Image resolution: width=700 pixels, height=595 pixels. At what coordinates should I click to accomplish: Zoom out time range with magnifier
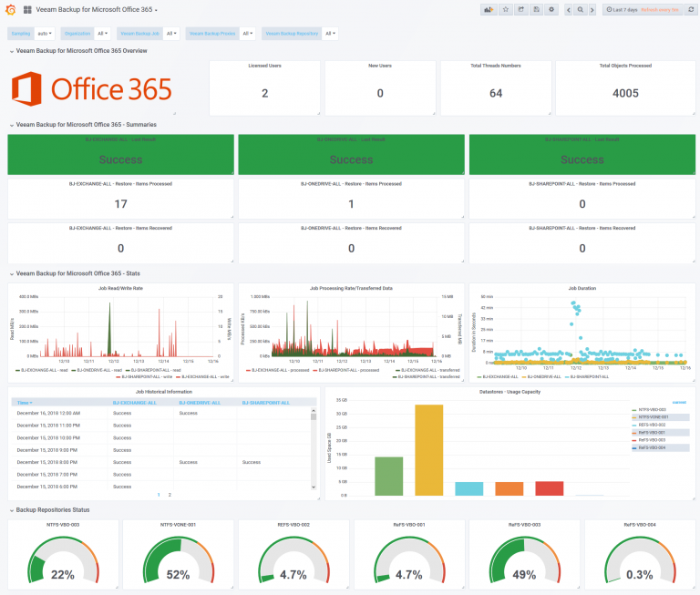tap(581, 9)
